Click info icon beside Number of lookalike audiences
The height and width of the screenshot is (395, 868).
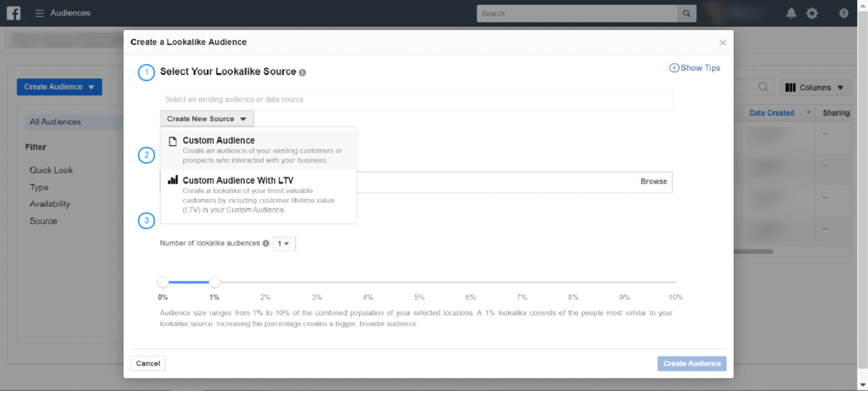click(266, 243)
